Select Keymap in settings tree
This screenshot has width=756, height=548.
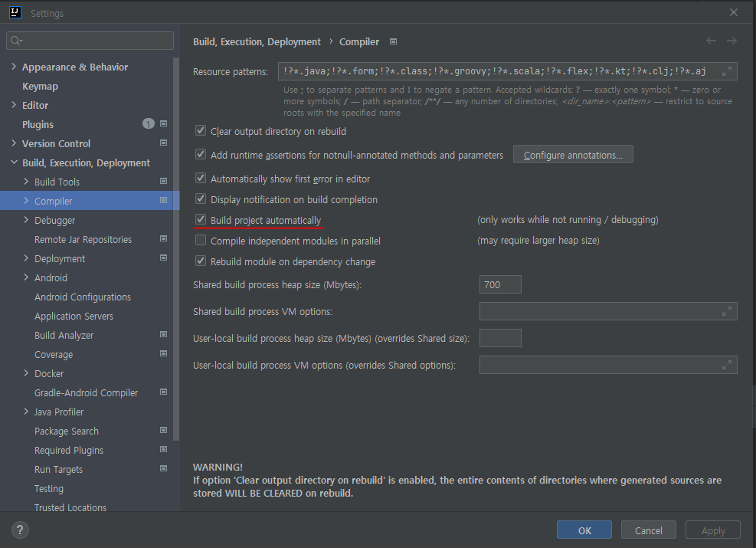40,87
